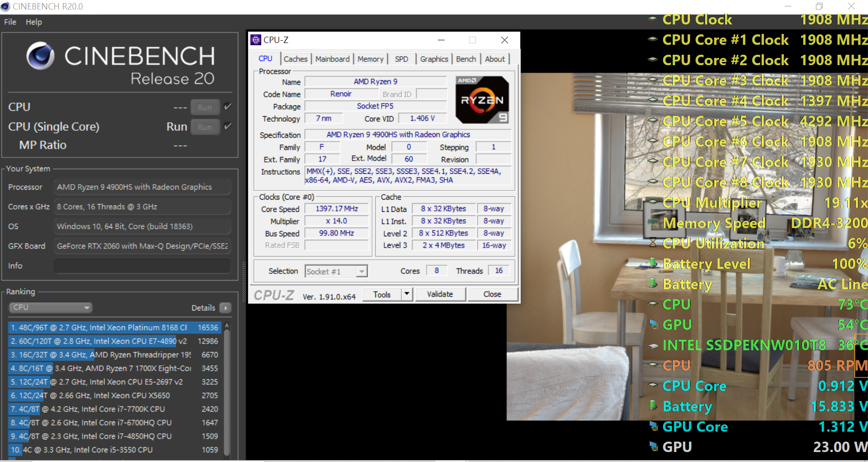Select ranking row AMD Ryzen 7 1700X
868x462 pixels.
(x=114, y=368)
